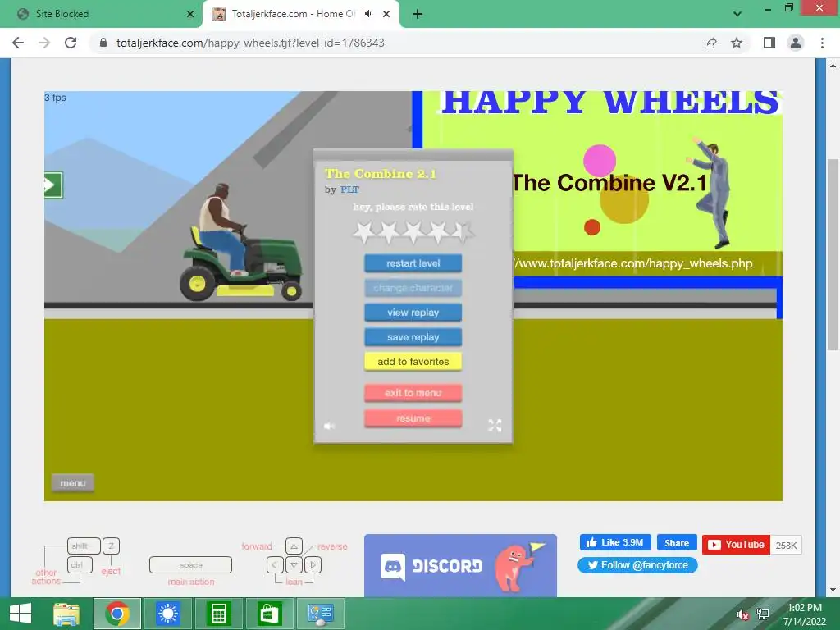Switch to the Site Blocked tab
This screenshot has height=630, width=840.
pyautogui.click(x=101, y=14)
